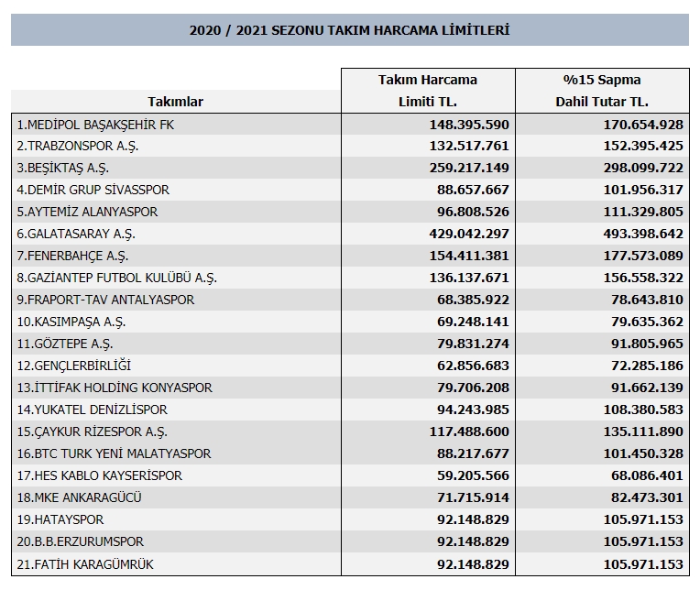Image resolution: width=700 pixels, height=601 pixels.
Task: Click the value 136.137.671
Action: (469, 278)
